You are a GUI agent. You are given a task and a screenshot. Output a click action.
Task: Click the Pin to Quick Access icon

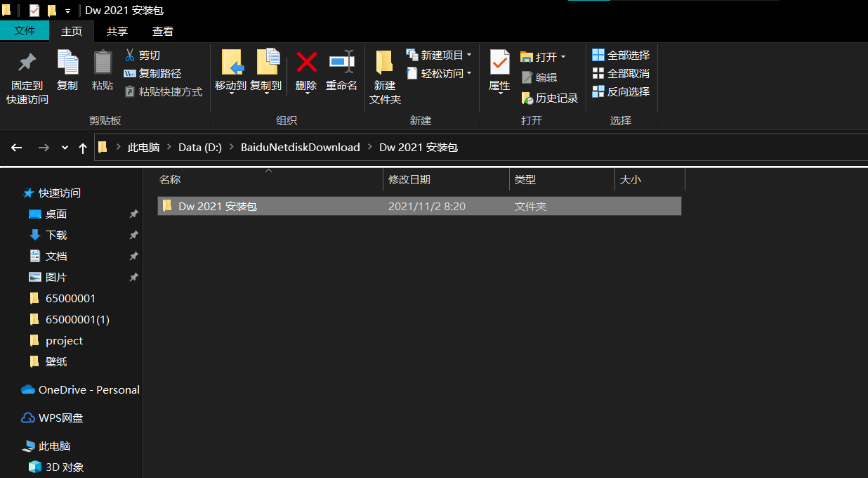pos(27,63)
